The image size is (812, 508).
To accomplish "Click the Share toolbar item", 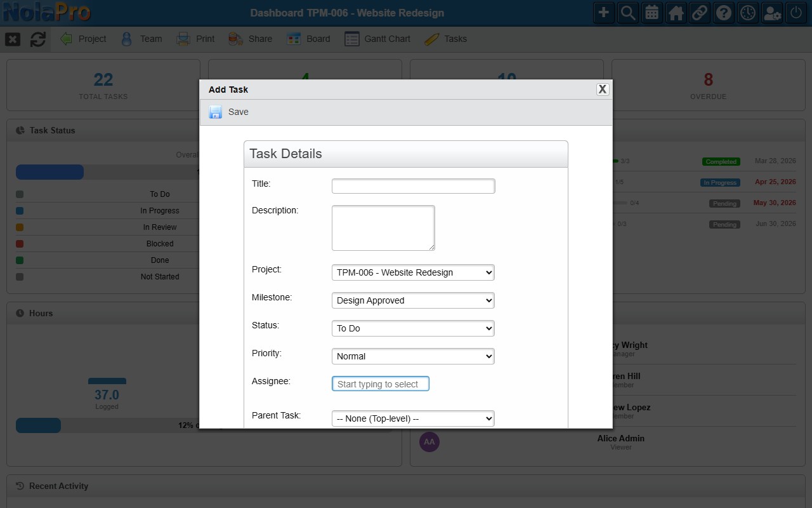I will point(250,39).
